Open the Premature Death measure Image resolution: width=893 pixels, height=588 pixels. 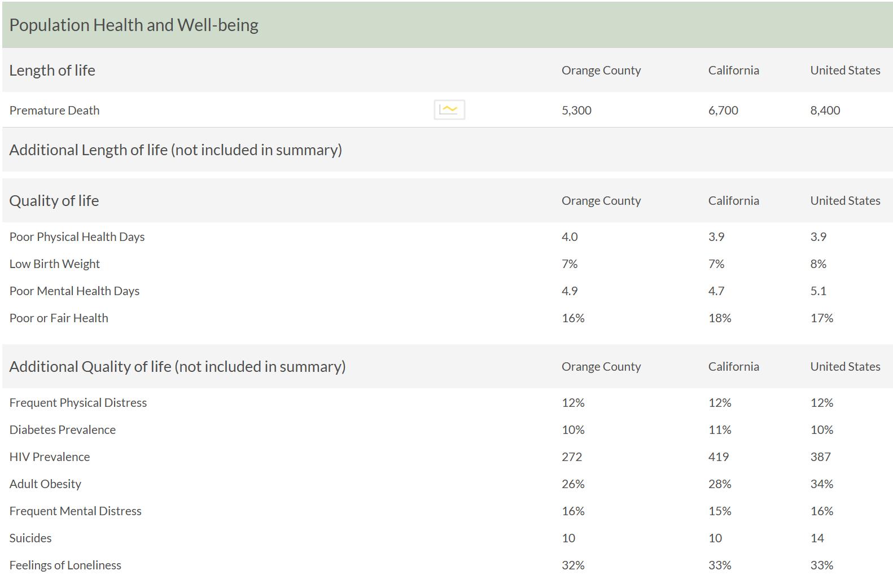[x=55, y=111]
